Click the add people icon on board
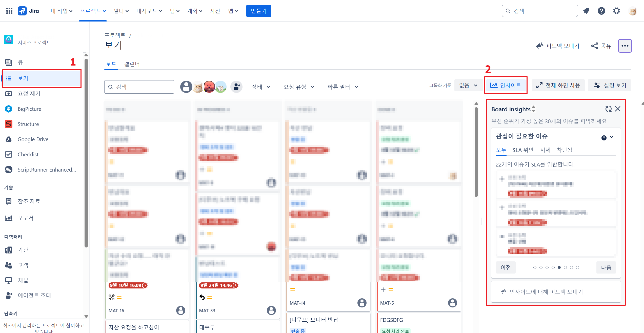Image resolution: width=644 pixels, height=333 pixels. [x=236, y=87]
